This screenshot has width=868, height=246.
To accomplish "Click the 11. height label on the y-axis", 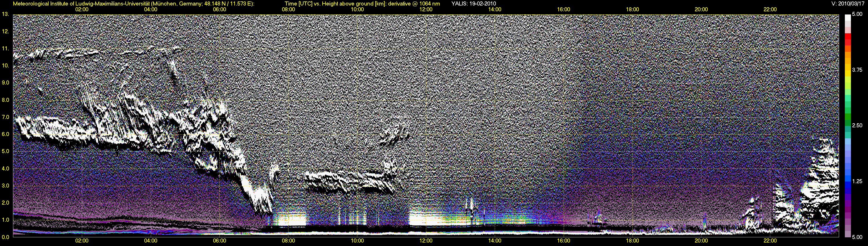I will point(5,49).
